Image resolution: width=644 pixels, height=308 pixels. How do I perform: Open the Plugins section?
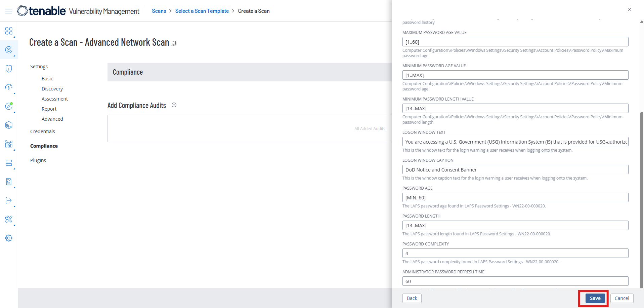[38, 160]
